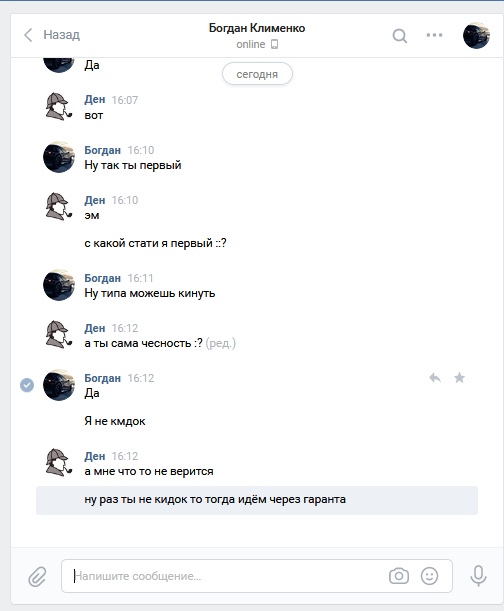Click Ден's detective avatar at 16:12 'а ты сама' message
504x611 pixels.
click(58, 335)
